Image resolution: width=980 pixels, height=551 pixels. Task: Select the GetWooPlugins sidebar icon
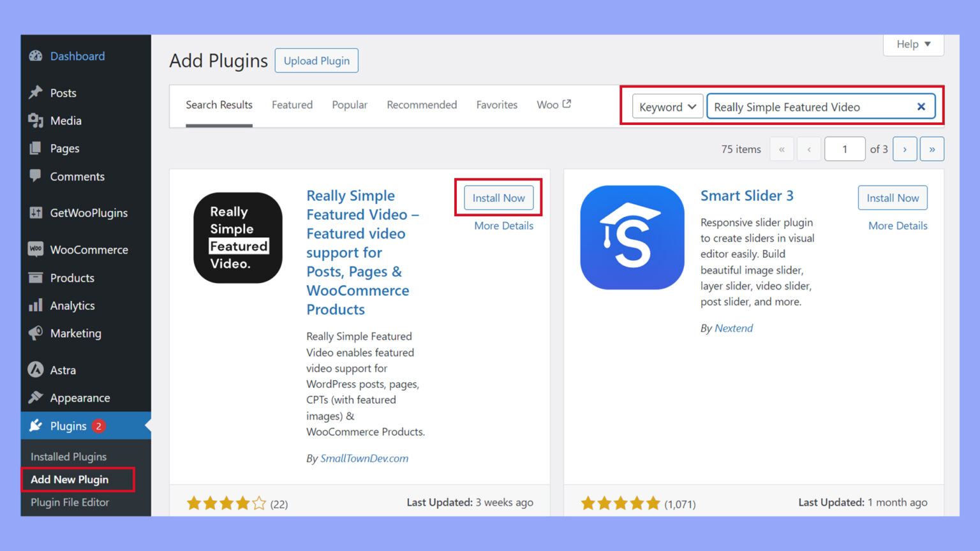(x=36, y=212)
